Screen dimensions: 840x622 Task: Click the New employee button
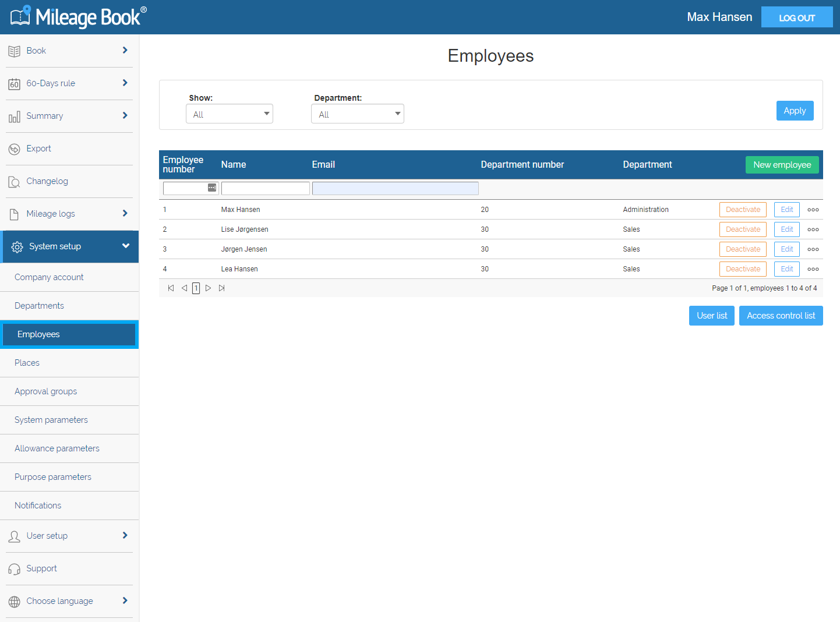pos(782,165)
